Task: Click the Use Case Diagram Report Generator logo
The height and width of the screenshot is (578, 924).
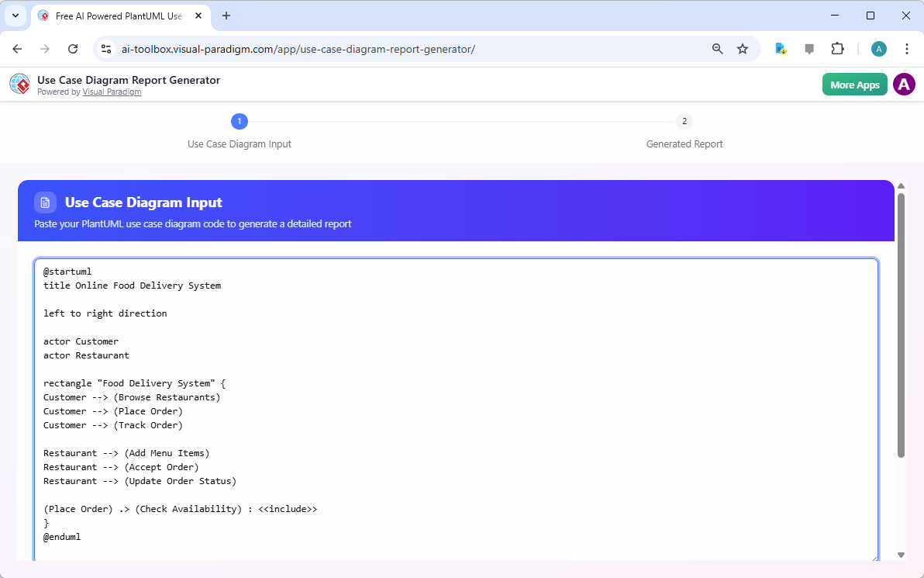Action: [19, 84]
